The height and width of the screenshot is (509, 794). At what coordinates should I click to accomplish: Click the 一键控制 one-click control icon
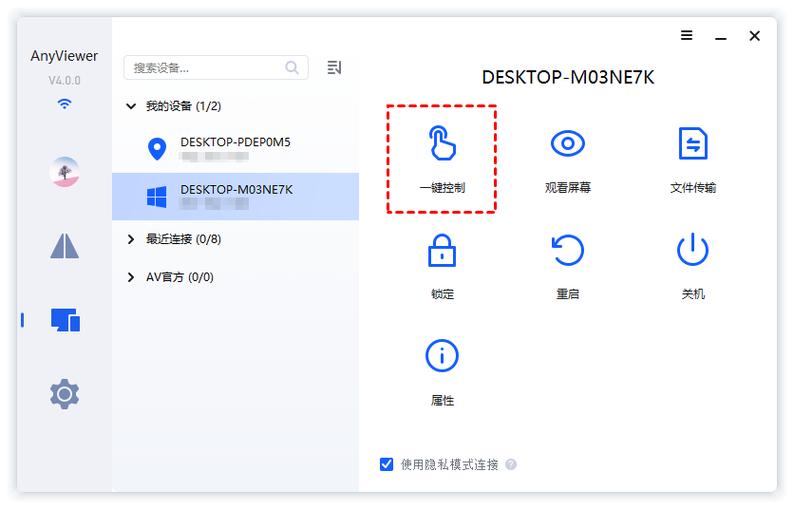coord(442,143)
